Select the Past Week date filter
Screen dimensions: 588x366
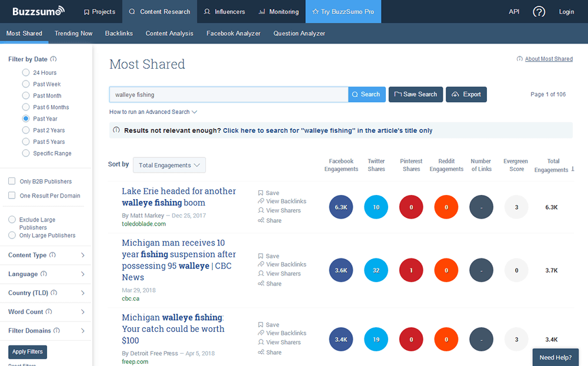point(25,84)
